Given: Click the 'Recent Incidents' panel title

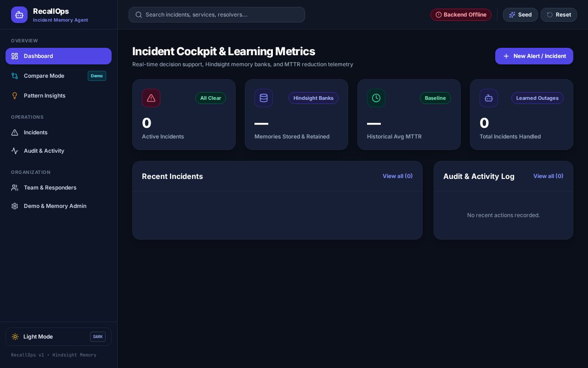Looking at the screenshot, I should (x=172, y=176).
